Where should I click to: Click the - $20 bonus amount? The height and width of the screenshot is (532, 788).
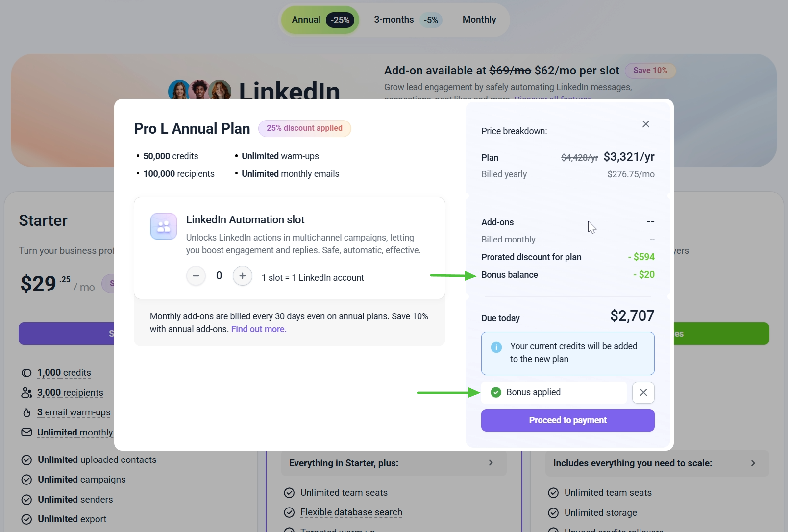coord(644,275)
